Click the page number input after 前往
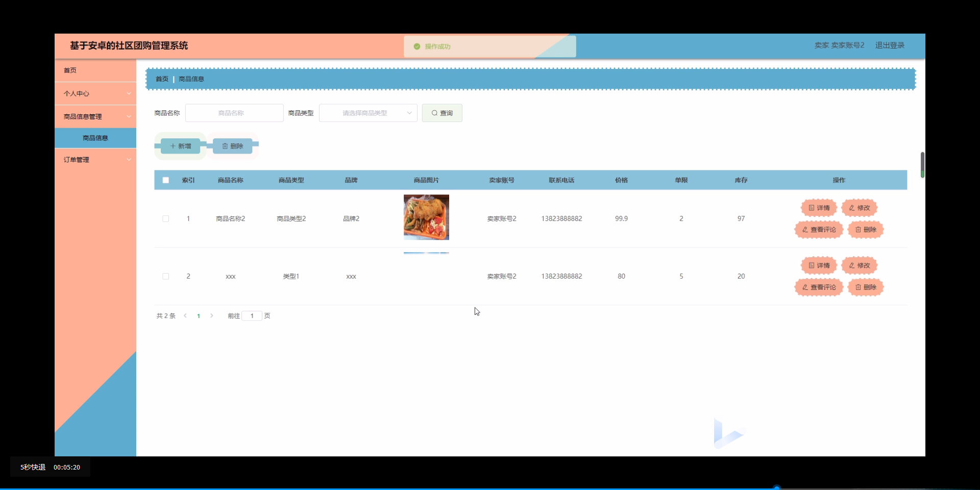 252,315
